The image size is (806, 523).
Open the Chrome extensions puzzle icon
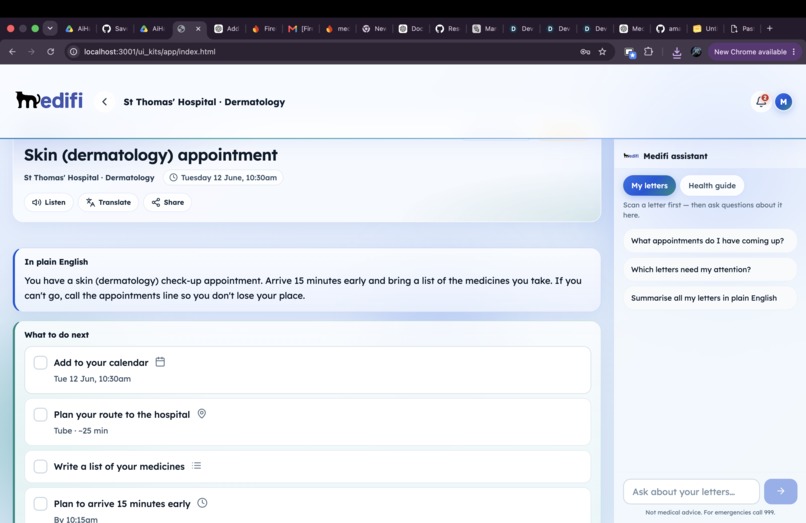649,51
